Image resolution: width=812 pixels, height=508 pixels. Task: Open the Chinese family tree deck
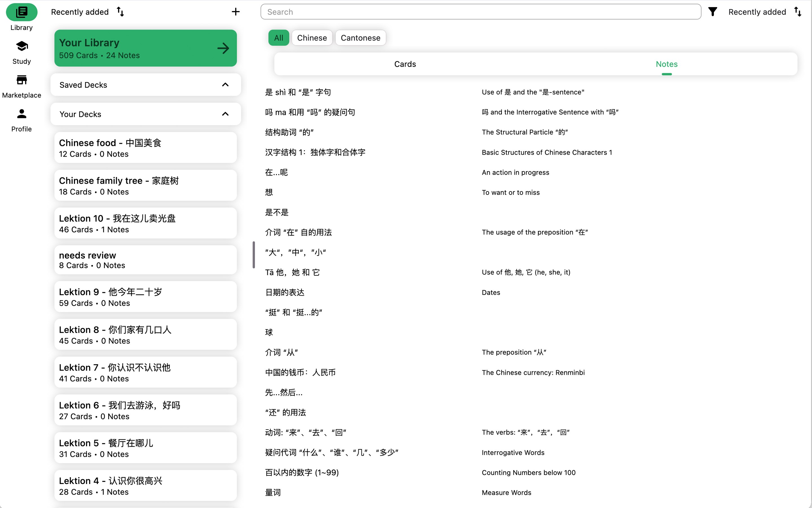145,185
